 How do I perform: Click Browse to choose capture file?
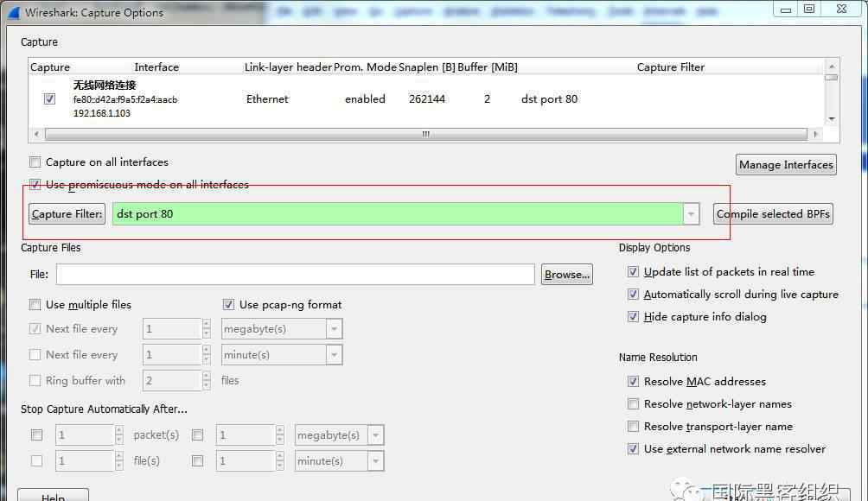(x=567, y=275)
